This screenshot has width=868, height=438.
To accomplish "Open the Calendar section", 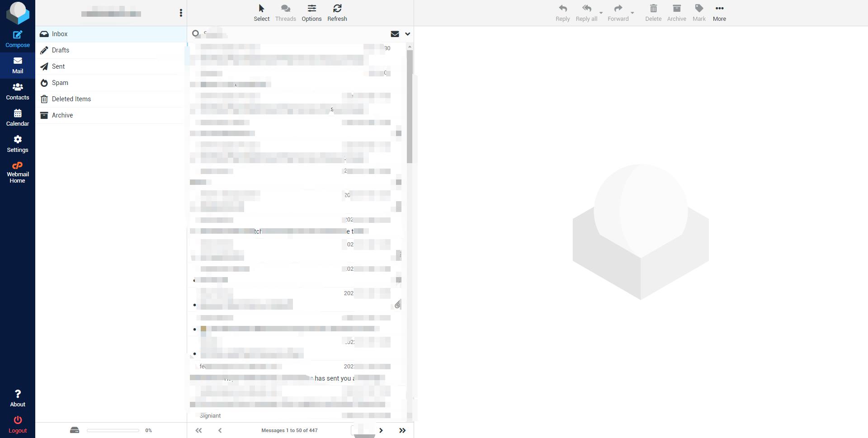I will (18, 118).
